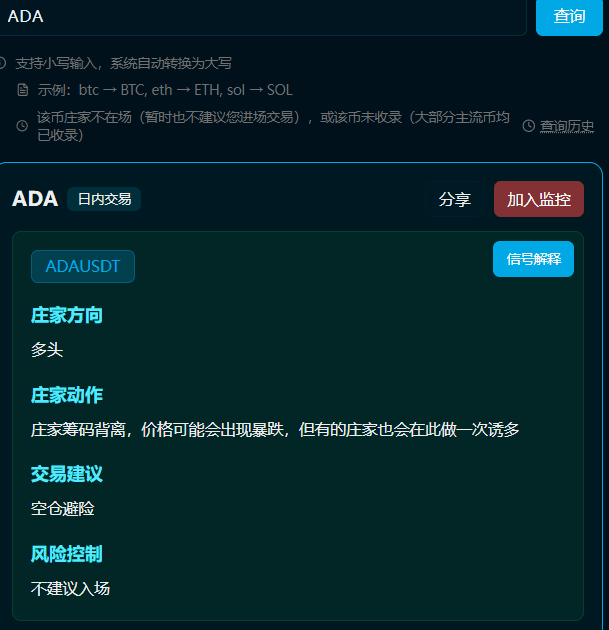Open 查询历史 link

pos(566,126)
